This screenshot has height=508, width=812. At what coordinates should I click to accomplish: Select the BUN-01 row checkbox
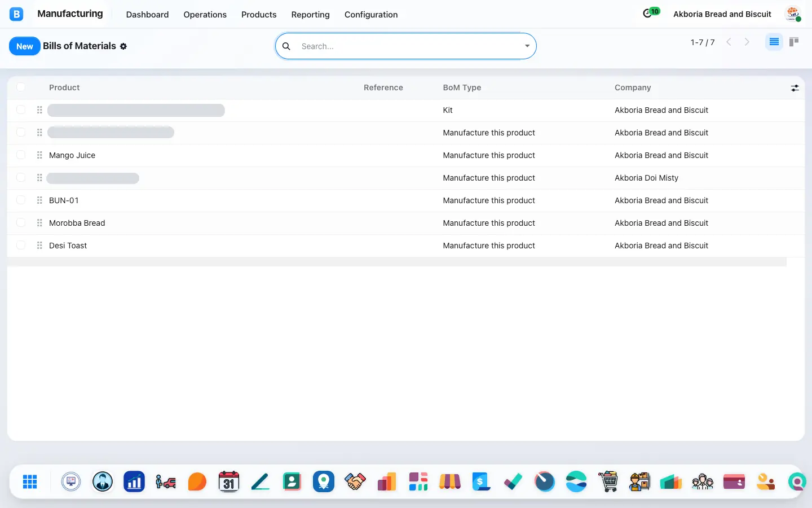click(21, 200)
